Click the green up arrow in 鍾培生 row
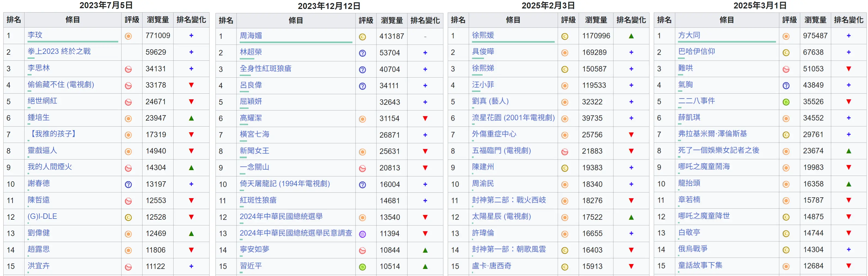Viewport: 868px width, 276px height. [192, 118]
